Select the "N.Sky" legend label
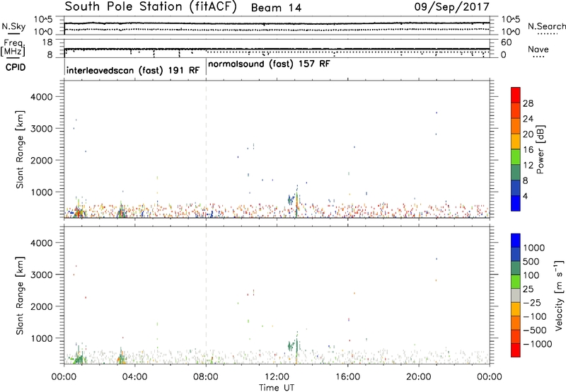The image size is (566, 392). tap(13, 26)
